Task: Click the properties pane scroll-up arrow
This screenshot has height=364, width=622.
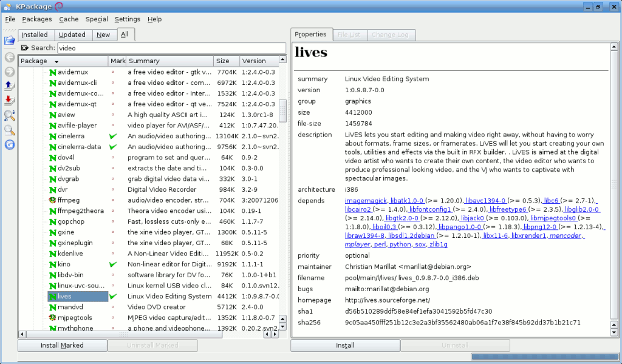Action: 614,47
